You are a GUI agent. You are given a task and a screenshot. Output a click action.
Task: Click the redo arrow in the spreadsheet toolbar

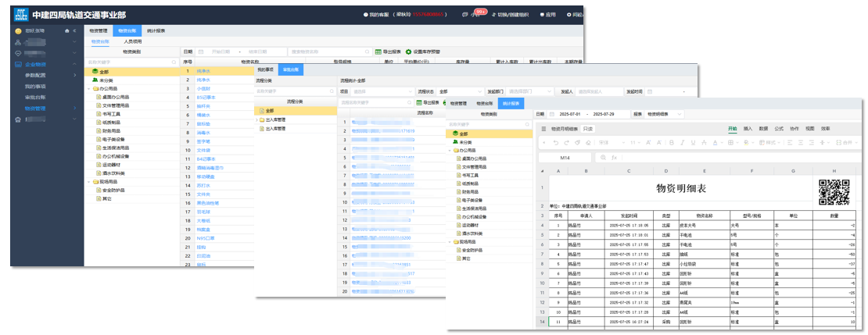point(567,143)
